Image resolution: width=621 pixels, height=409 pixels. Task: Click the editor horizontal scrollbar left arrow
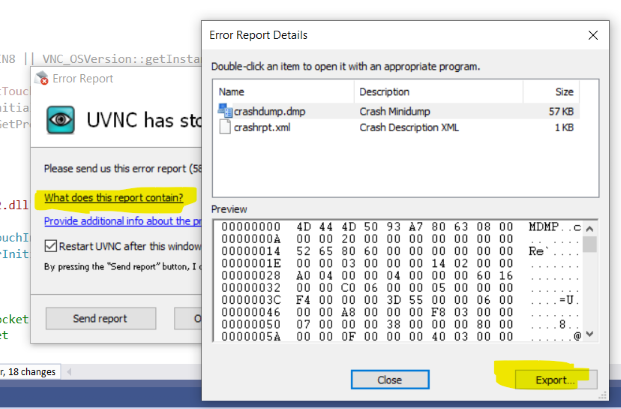[69, 372]
